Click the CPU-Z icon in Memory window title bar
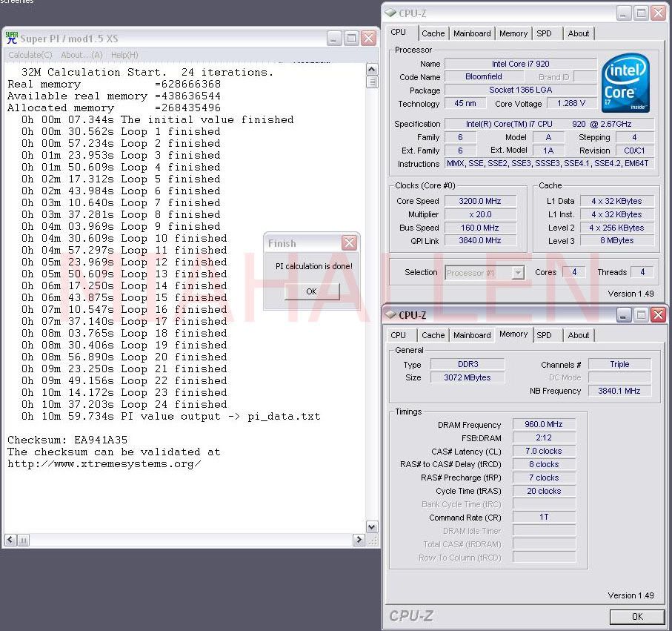This screenshot has height=631, width=672. pyautogui.click(x=390, y=314)
